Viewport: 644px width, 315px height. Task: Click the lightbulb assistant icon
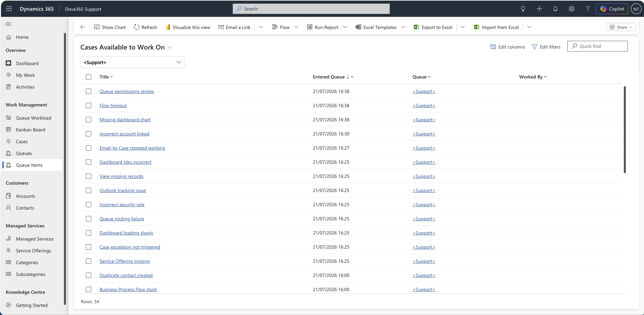point(523,9)
